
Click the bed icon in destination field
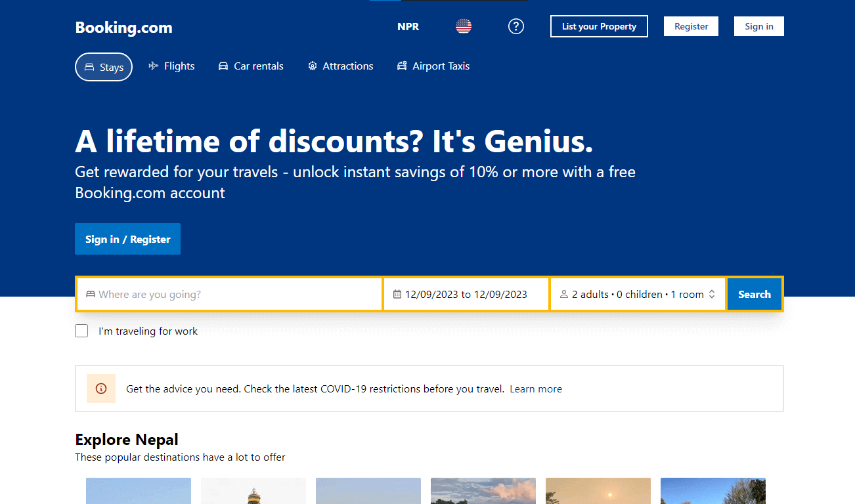point(91,295)
